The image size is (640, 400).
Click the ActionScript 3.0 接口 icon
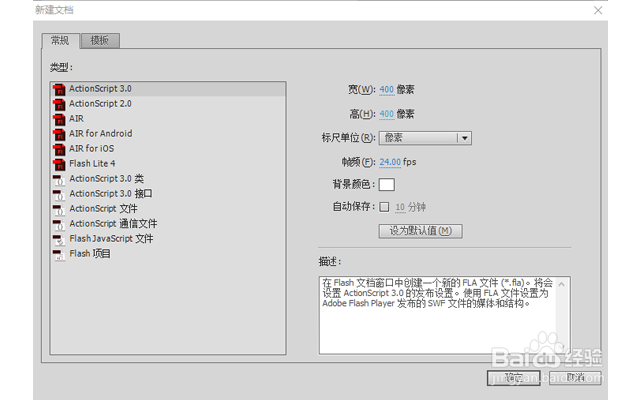[x=59, y=195]
